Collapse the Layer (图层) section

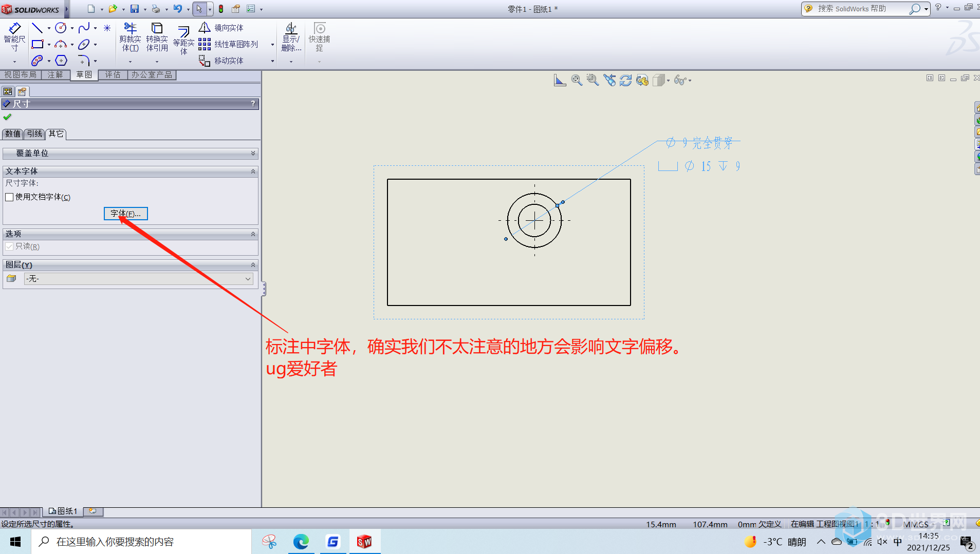pyautogui.click(x=253, y=265)
